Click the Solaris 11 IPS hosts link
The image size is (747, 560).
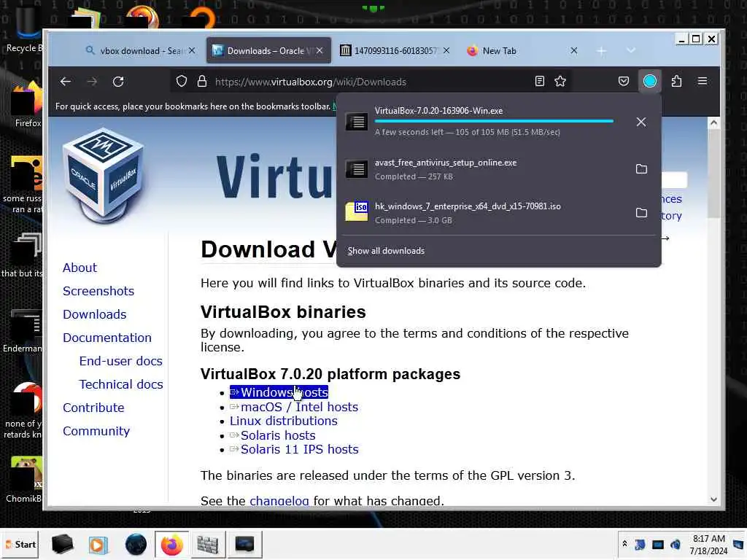[x=294, y=449]
